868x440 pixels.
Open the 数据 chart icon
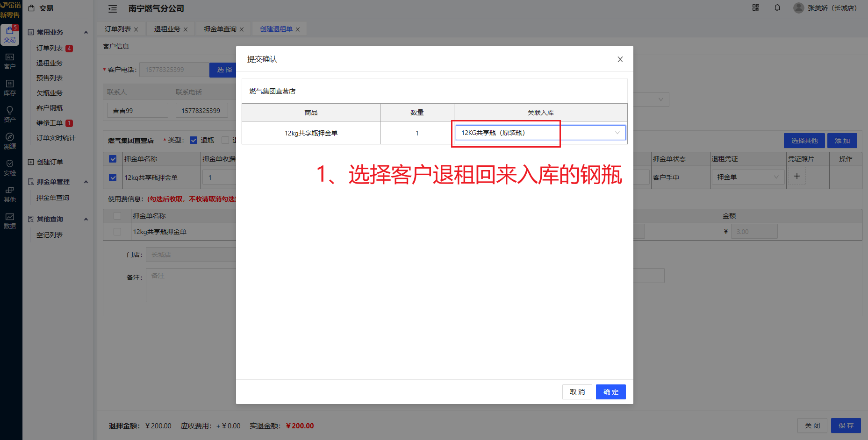point(10,221)
